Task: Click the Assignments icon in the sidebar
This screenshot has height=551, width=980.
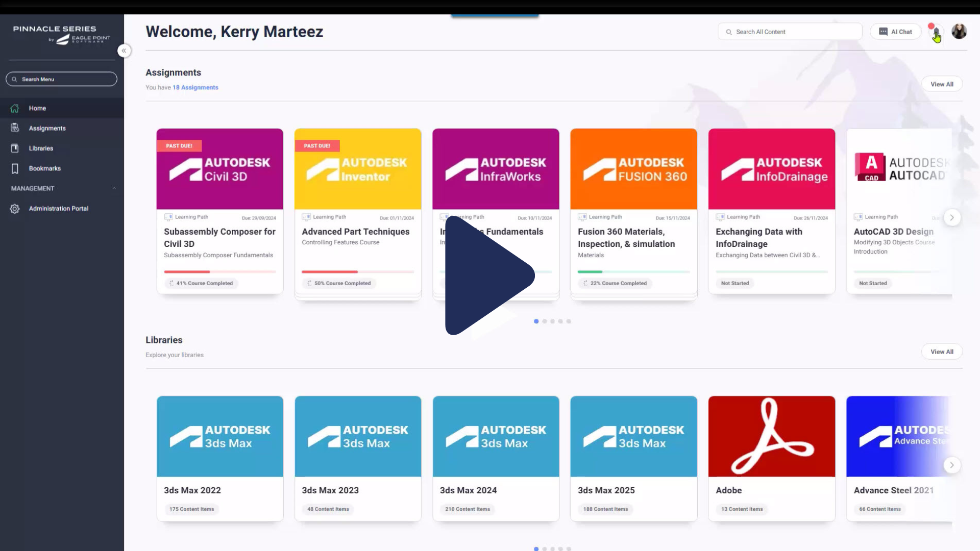Action: click(x=15, y=128)
